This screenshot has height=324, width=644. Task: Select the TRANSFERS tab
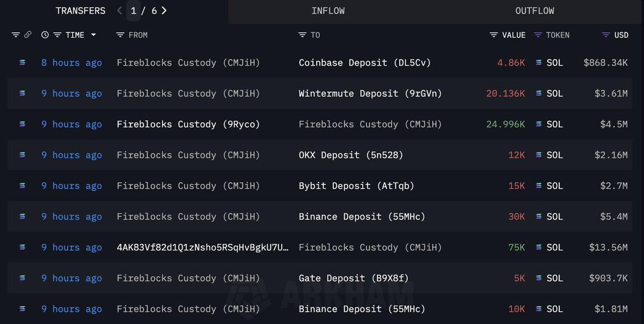[80, 11]
